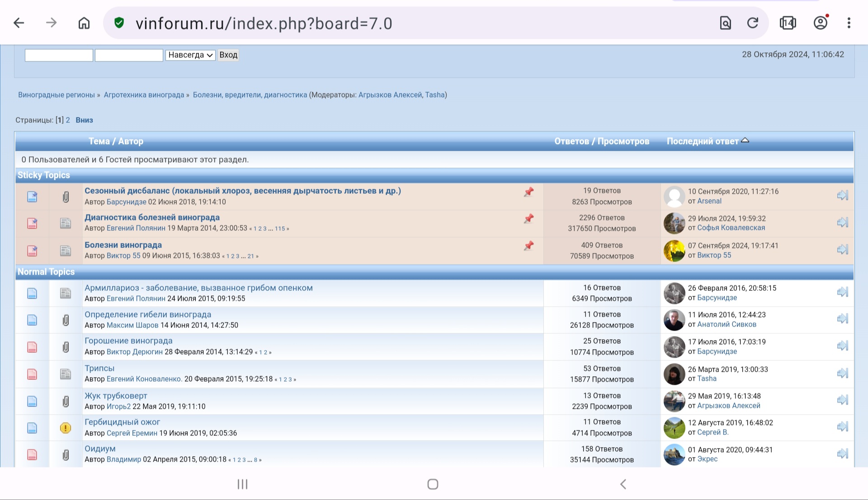The width and height of the screenshot is (868, 500).
Task: Go to page 2 of the board
Action: (68, 120)
